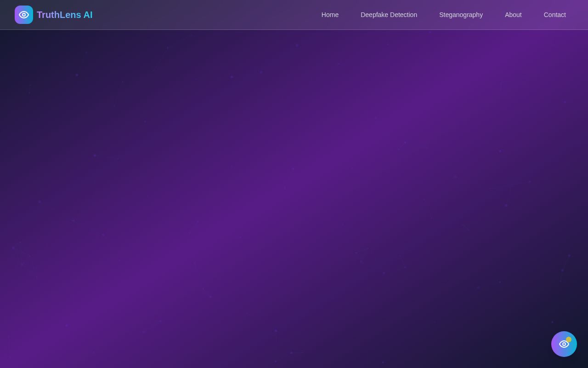Select the About nav link
Screen dimensions: 588x368
click(513, 15)
